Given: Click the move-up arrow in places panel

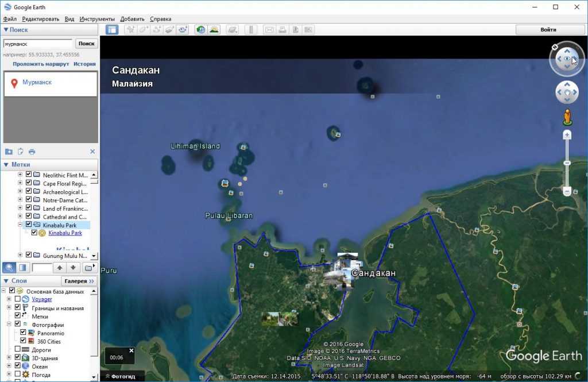Looking at the screenshot, I should (x=60, y=268).
